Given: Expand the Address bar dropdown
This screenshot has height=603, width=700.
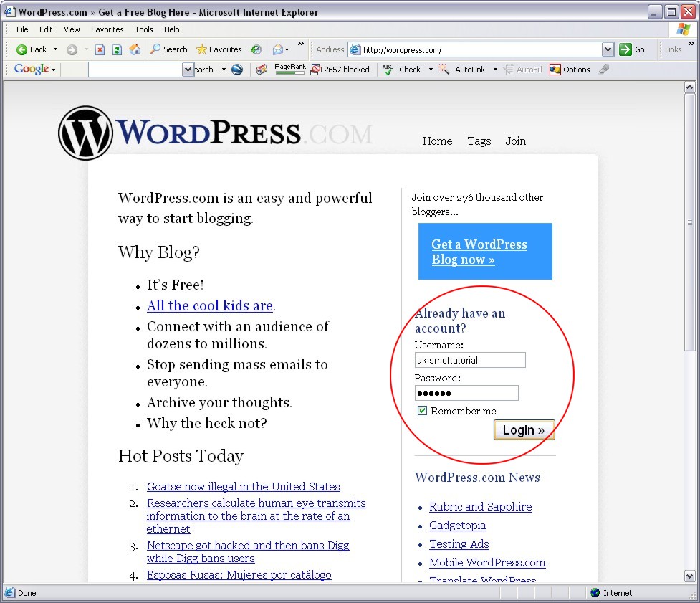Looking at the screenshot, I should (608, 49).
